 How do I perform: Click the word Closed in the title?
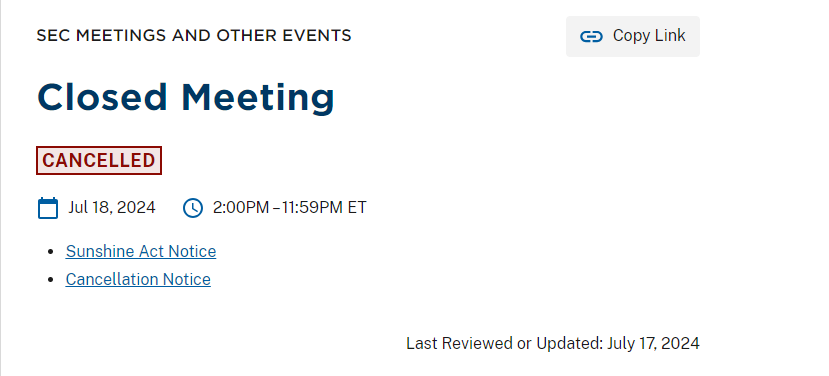pyautogui.click(x=103, y=98)
